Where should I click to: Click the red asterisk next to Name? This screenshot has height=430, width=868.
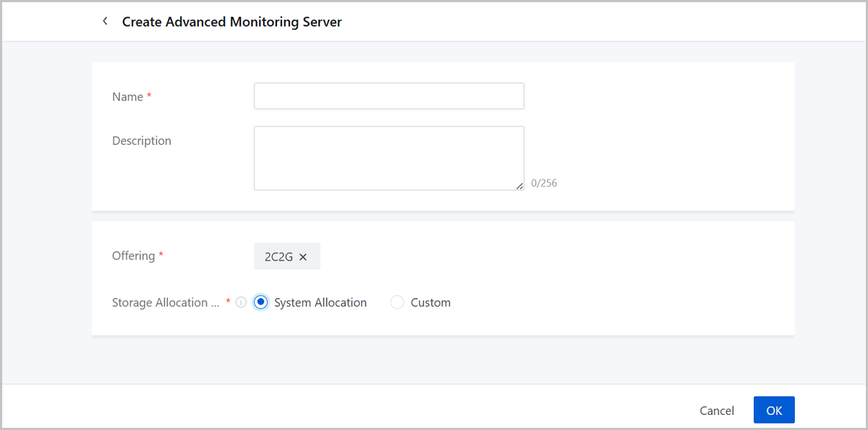(149, 96)
